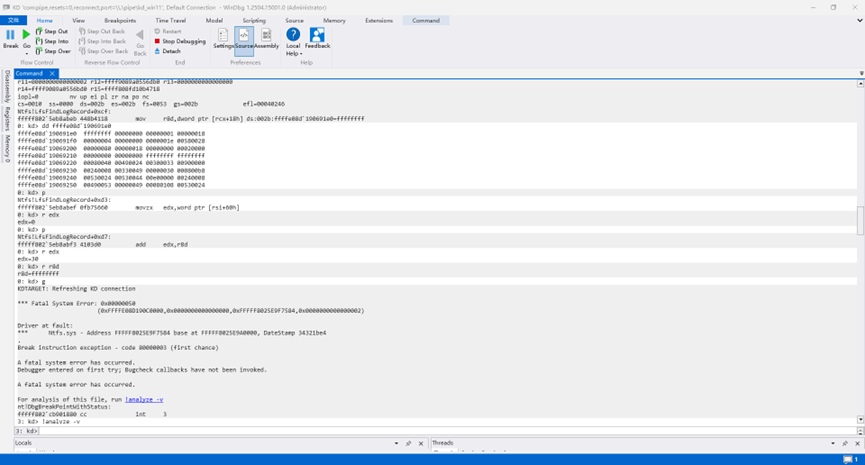Image resolution: width=865 pixels, height=465 pixels.
Task: Open the window tab list dropdown arrow
Action: pyautogui.click(x=861, y=73)
